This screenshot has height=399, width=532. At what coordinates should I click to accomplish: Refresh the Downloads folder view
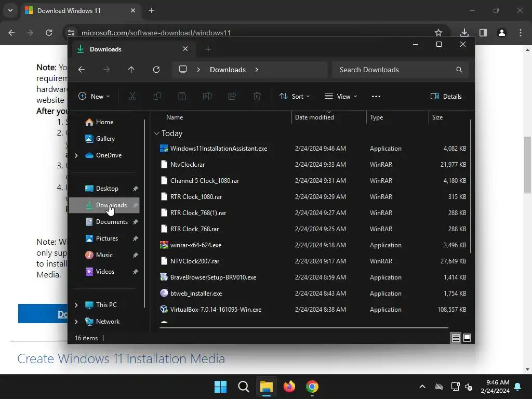[x=156, y=70]
